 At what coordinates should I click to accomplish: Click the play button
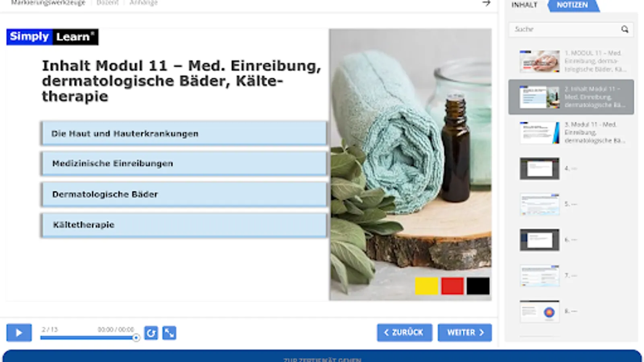tap(19, 333)
